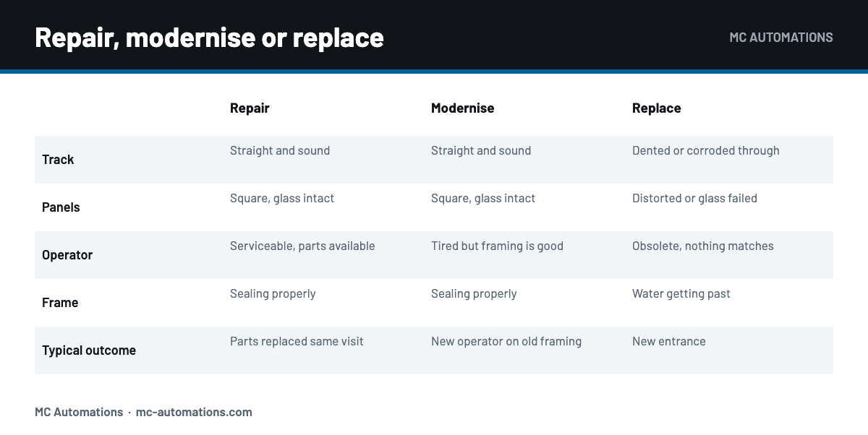Click the Frame row label

pyautogui.click(x=60, y=303)
